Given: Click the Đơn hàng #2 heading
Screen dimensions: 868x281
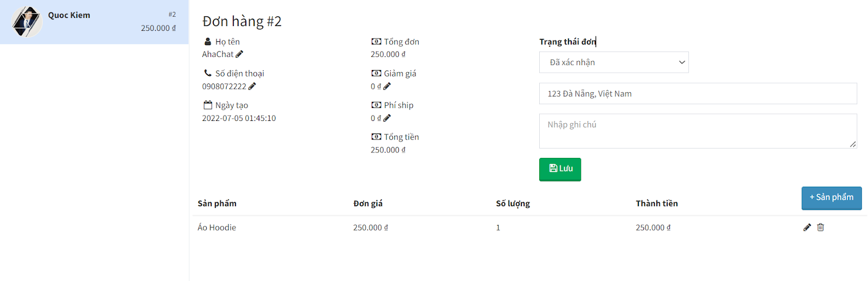Looking at the screenshot, I should (x=242, y=21).
